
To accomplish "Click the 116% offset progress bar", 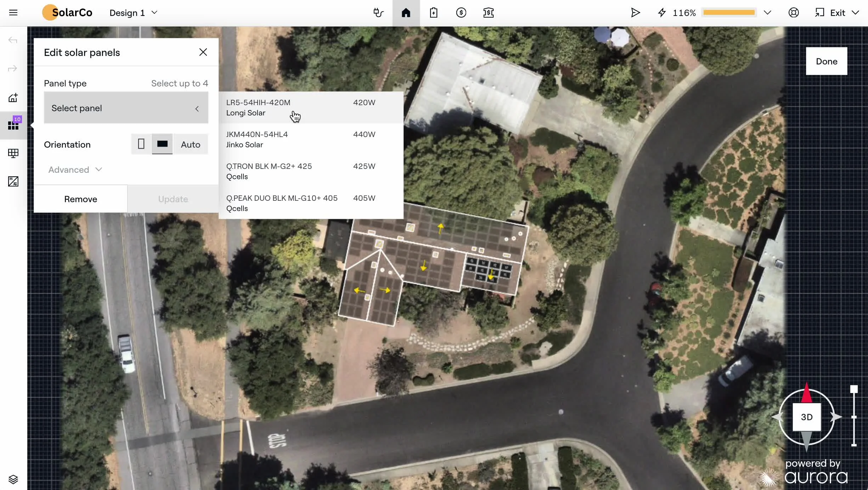I will (729, 13).
